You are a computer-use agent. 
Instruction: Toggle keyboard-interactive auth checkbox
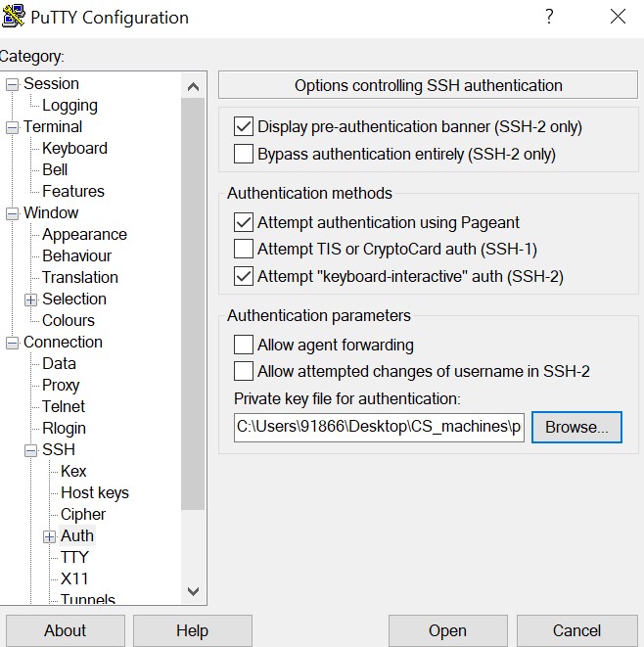click(x=244, y=276)
